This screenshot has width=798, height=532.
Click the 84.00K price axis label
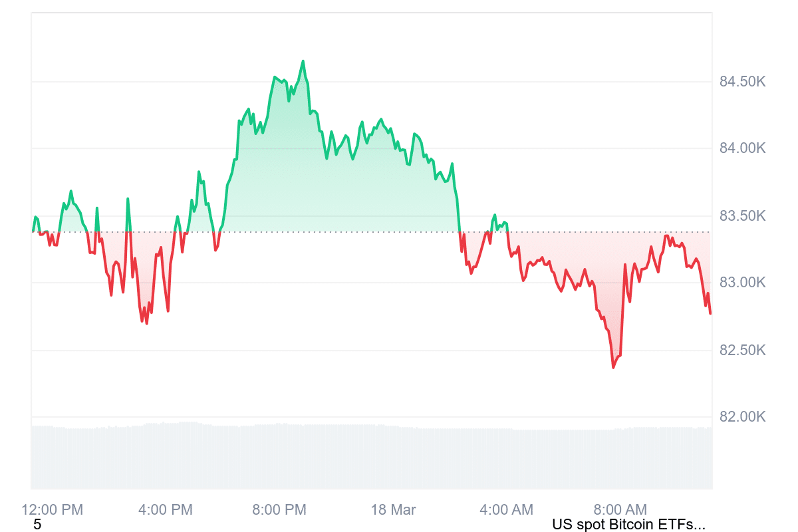tap(742, 148)
